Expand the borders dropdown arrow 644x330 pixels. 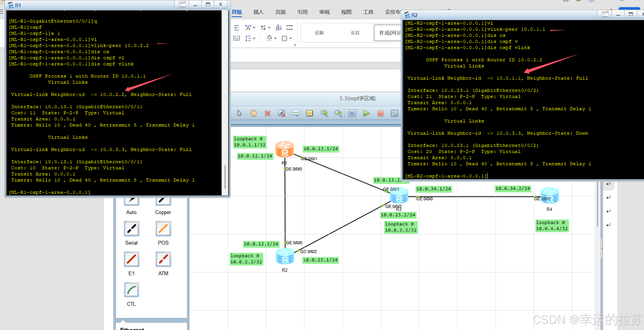291,38
